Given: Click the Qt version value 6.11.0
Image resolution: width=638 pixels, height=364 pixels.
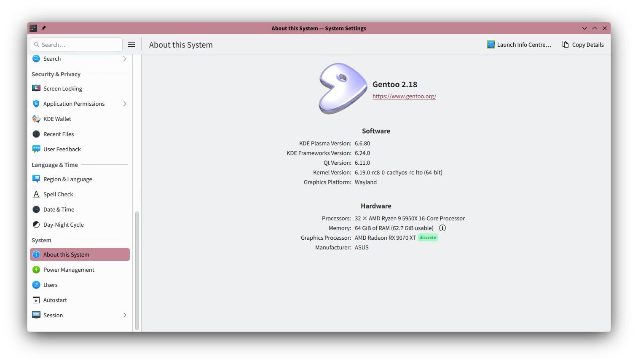Looking at the screenshot, I should pyautogui.click(x=362, y=163).
